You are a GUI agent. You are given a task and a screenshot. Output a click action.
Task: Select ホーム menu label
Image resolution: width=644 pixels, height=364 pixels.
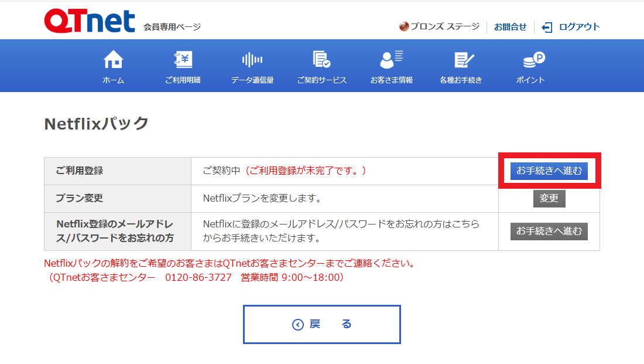(x=114, y=80)
